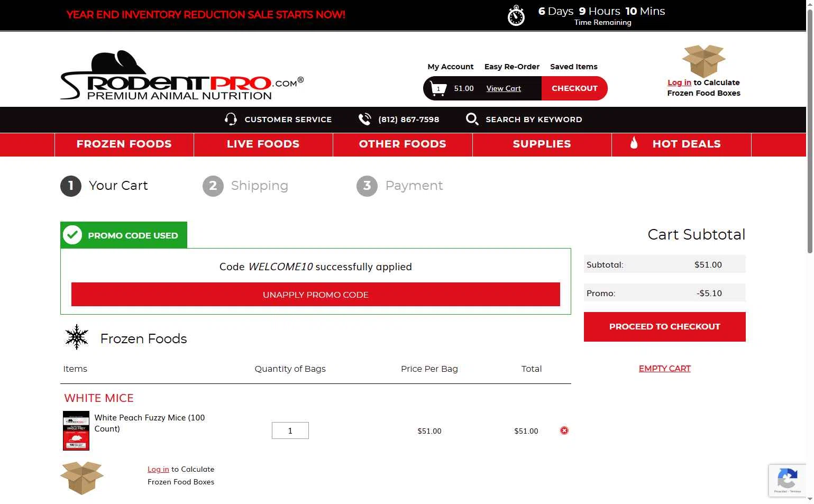This screenshot has width=814, height=504.
Task: Click Log in link in header box section
Action: [679, 83]
